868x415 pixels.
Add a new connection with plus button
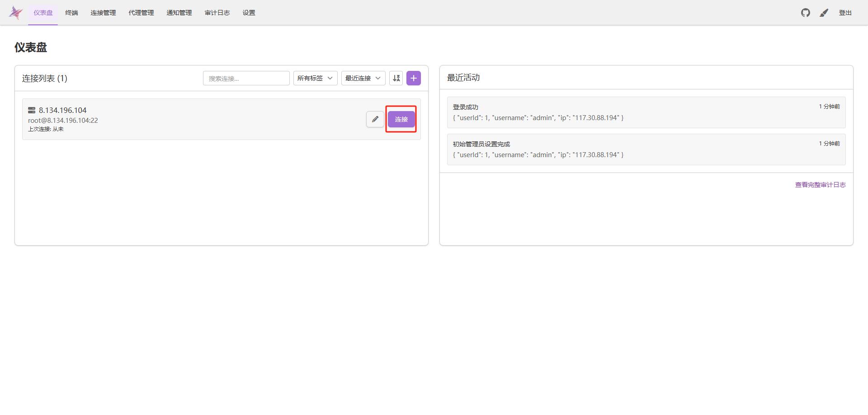pos(414,78)
